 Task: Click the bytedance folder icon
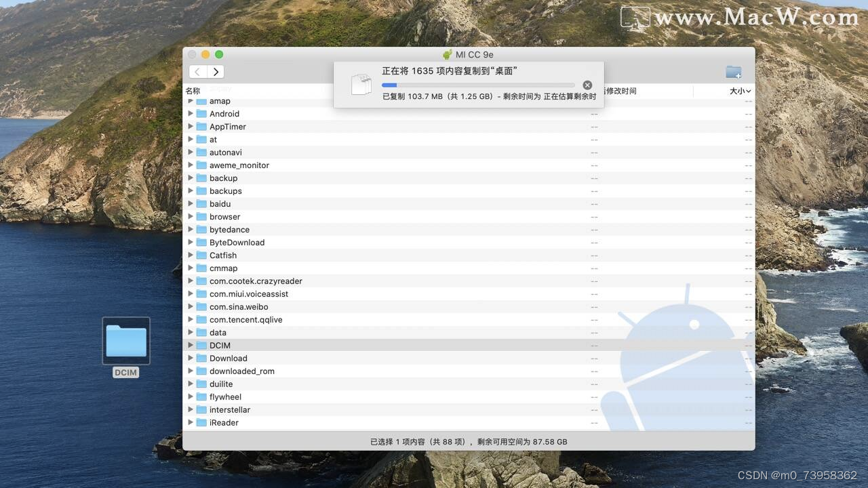click(201, 230)
